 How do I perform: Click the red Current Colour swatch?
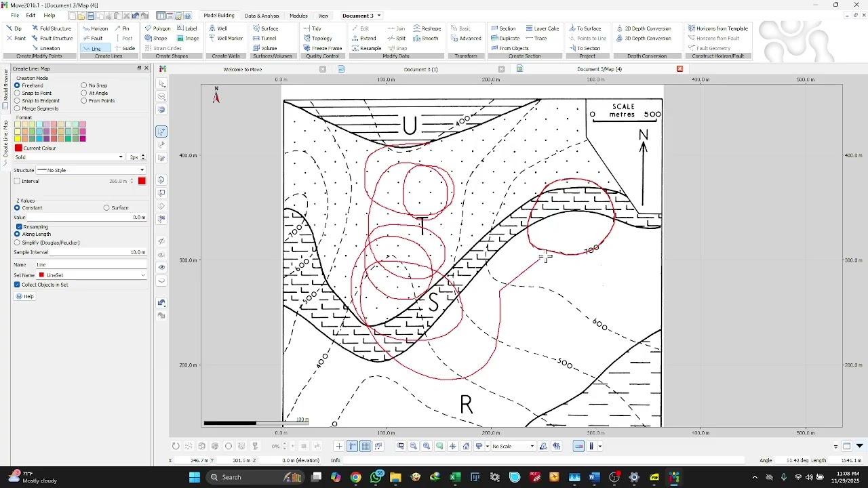point(18,148)
